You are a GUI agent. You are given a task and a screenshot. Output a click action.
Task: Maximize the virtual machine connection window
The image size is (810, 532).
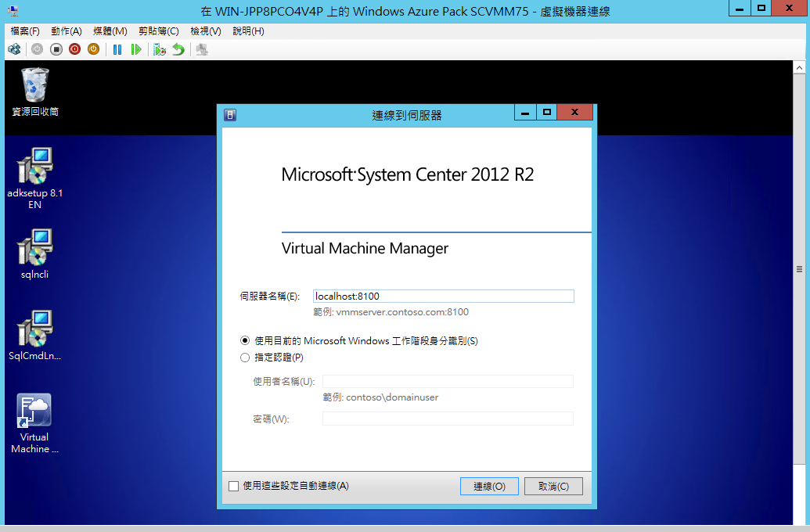[761, 9]
